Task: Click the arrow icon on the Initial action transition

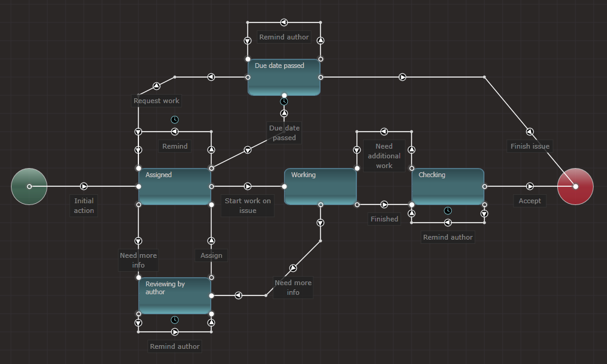Action: point(84,186)
